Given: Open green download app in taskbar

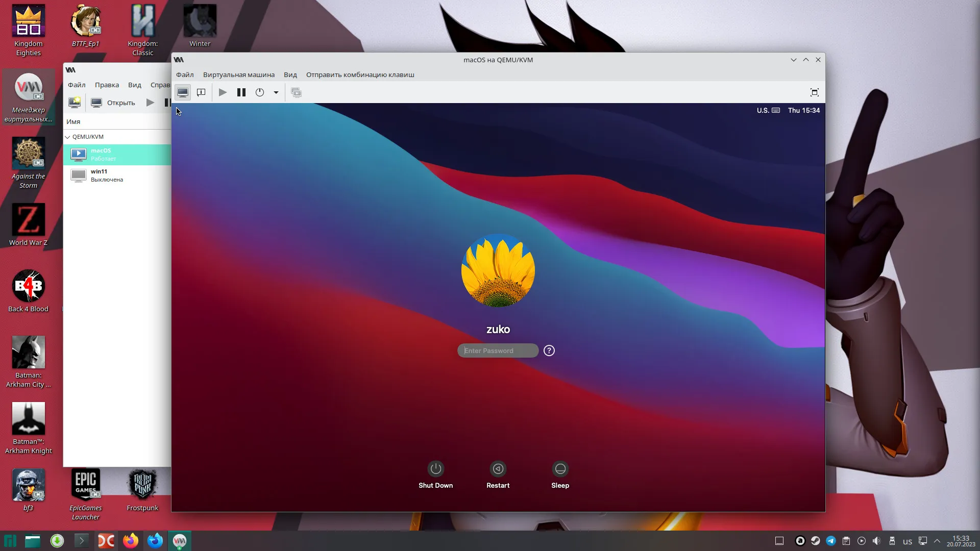Looking at the screenshot, I should click(x=57, y=541).
